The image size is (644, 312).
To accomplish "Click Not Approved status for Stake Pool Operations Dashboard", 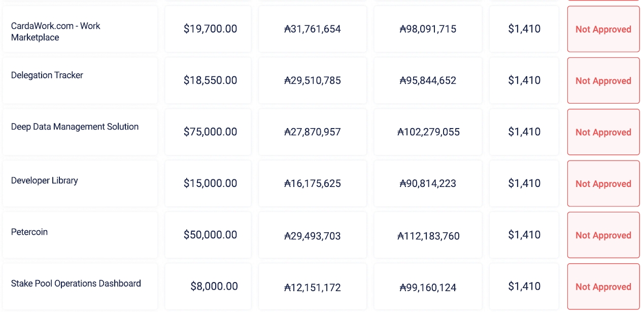I will (603, 287).
